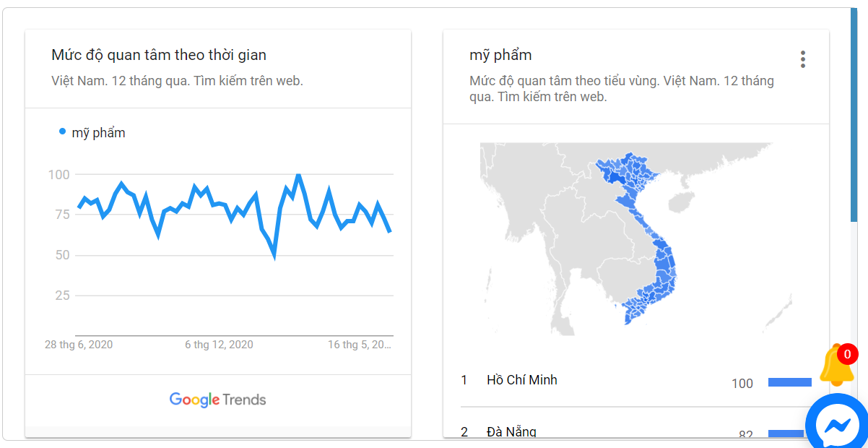Click the mỹ phẩm heading of the map card

tap(500, 56)
